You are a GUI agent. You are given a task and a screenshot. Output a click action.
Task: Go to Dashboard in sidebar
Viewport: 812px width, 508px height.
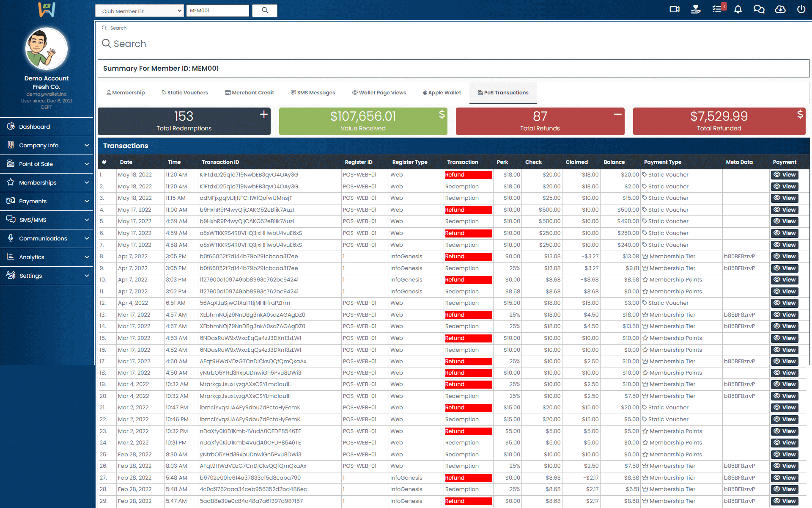[35, 127]
